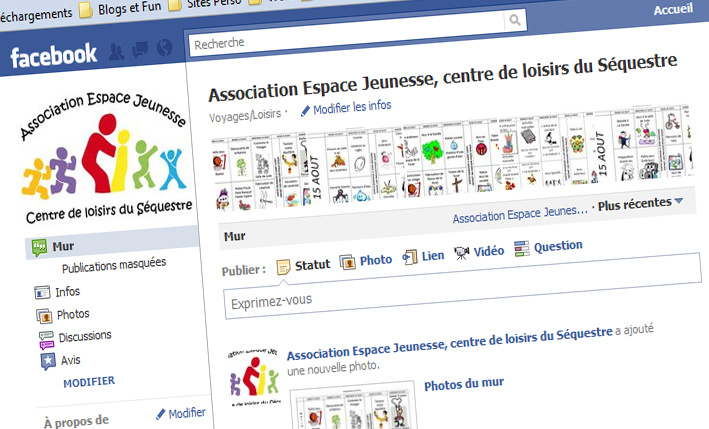The height and width of the screenshot is (429, 709).
Task: Click the Mur speech bubble icon
Action: click(x=39, y=248)
